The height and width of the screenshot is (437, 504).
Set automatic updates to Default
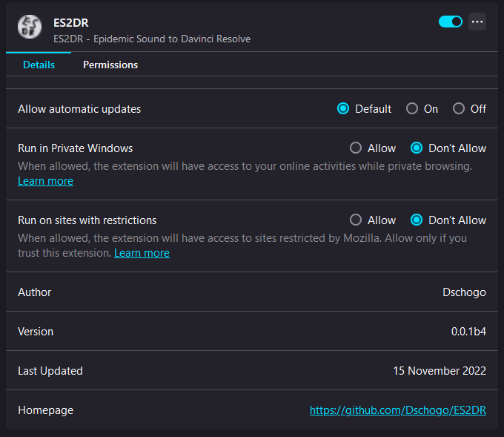click(x=343, y=108)
